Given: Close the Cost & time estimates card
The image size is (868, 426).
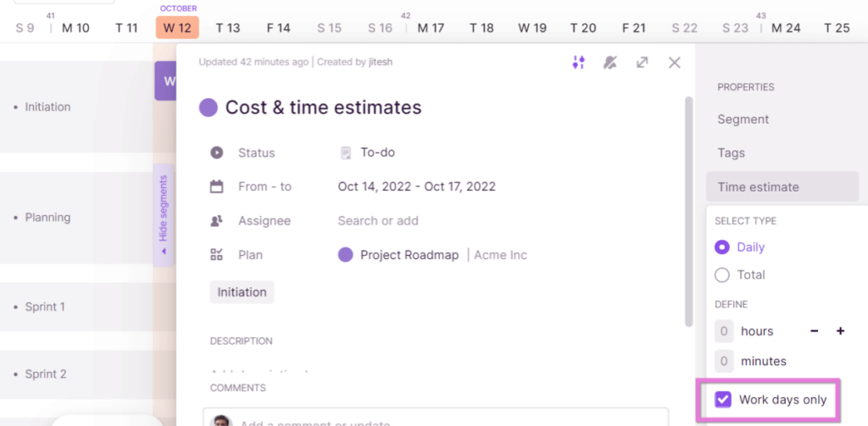Looking at the screenshot, I should point(674,63).
